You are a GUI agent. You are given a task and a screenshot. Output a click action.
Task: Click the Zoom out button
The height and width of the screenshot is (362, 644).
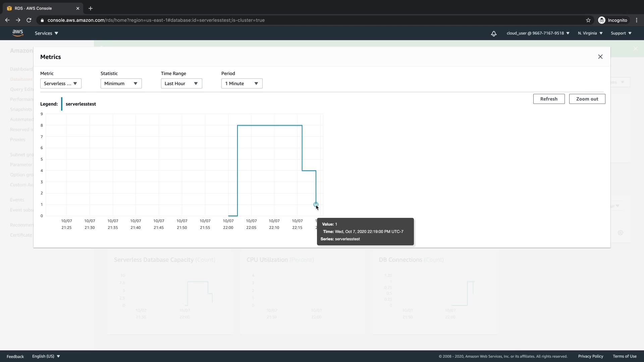587,99
